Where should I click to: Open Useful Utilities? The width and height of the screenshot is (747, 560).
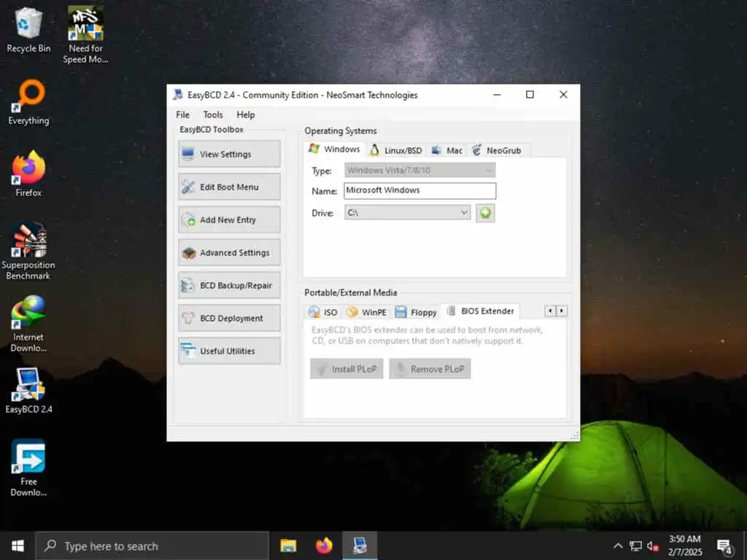[x=229, y=351]
